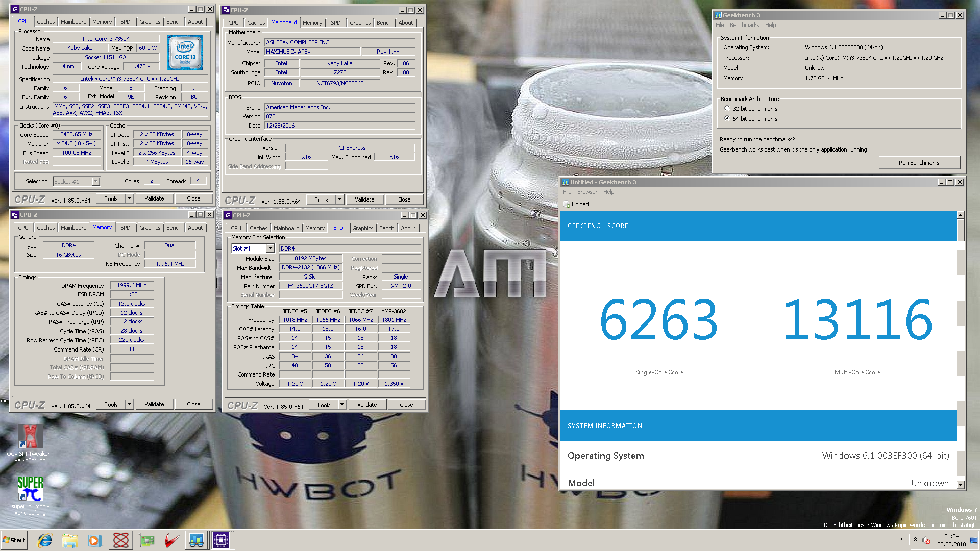The width and height of the screenshot is (980, 551).
Task: Click the DRAM Frequency 1999.6 MHz field
Action: (x=132, y=285)
